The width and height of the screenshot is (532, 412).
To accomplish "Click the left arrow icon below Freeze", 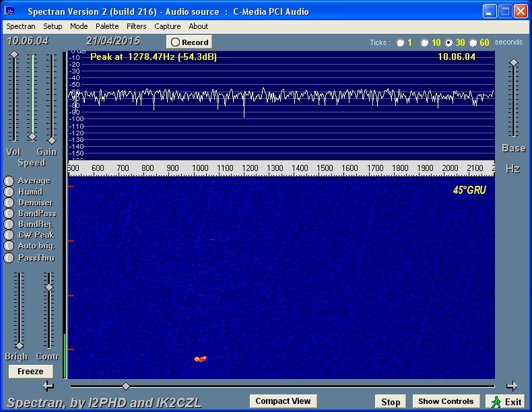I will pyautogui.click(x=48, y=386).
